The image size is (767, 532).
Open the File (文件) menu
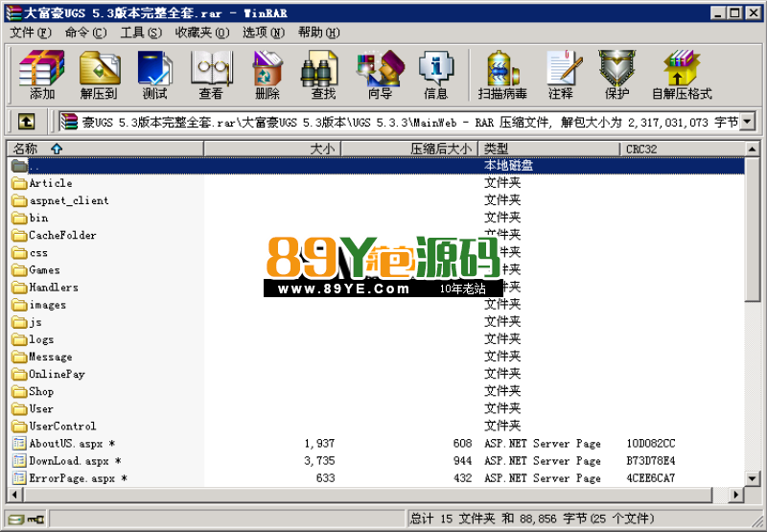tap(31, 33)
